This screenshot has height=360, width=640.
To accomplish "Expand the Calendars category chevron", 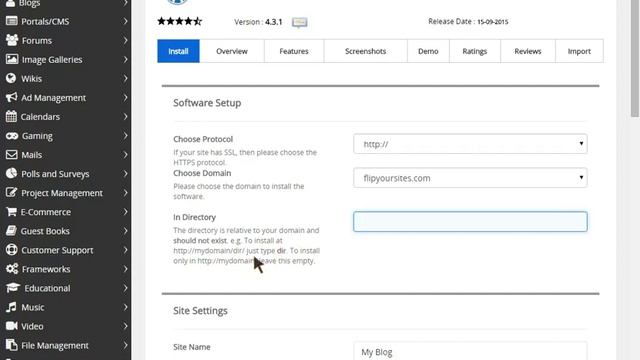I will click(125, 116).
